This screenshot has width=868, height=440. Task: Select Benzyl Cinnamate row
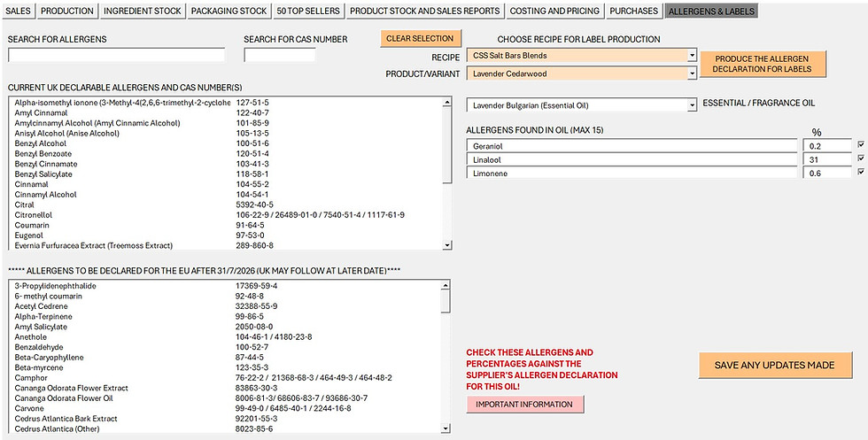coord(225,164)
